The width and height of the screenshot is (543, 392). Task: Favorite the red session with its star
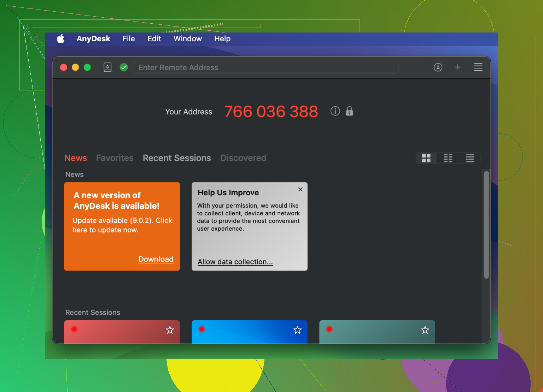[170, 330]
